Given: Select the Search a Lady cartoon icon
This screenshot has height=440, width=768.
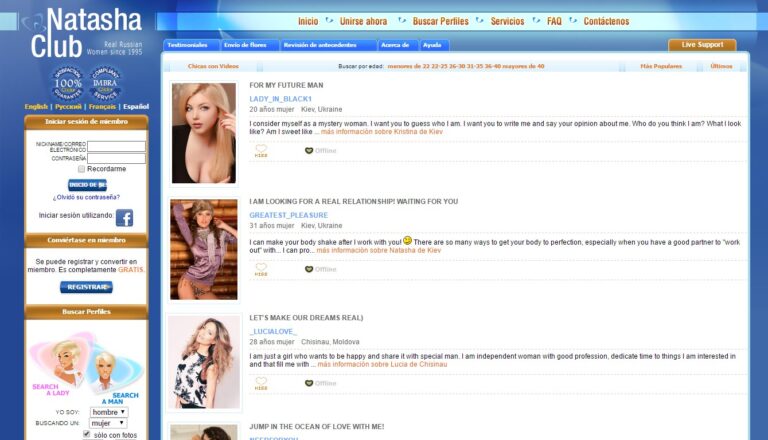Looking at the screenshot, I should 60,364.
